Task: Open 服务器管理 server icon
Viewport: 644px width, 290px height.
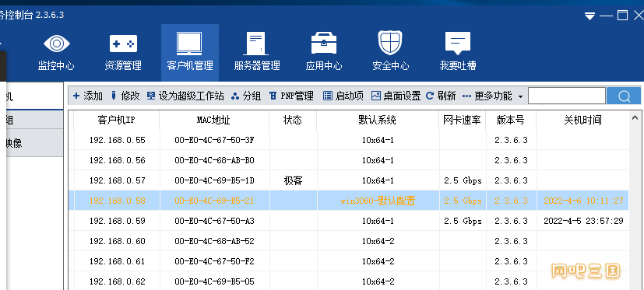Action: click(256, 44)
